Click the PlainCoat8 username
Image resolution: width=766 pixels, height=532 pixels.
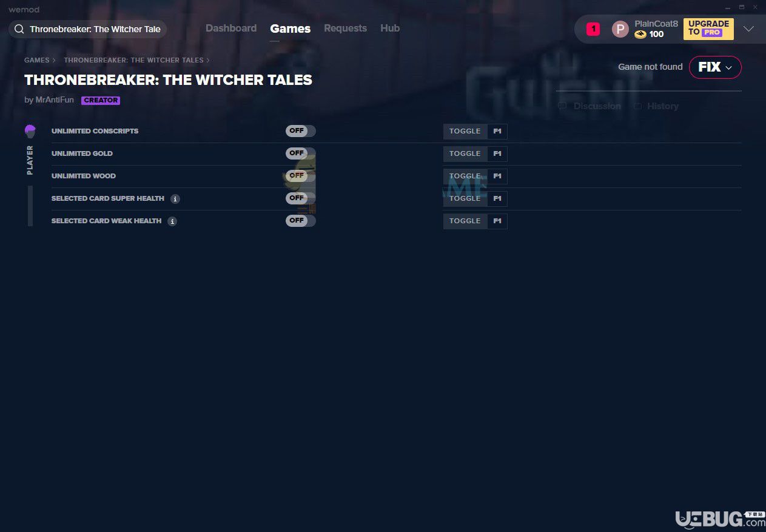(656, 24)
